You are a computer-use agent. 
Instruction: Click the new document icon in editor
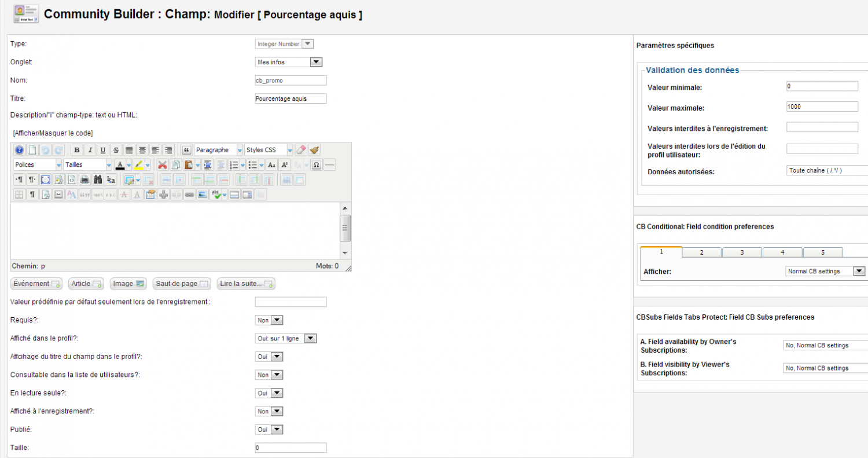32,150
